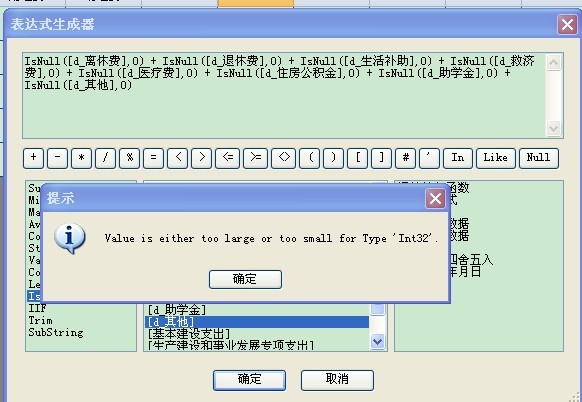The height and width of the screenshot is (402, 582).
Task: Close the 提示 message dialog
Action: [x=435, y=199]
